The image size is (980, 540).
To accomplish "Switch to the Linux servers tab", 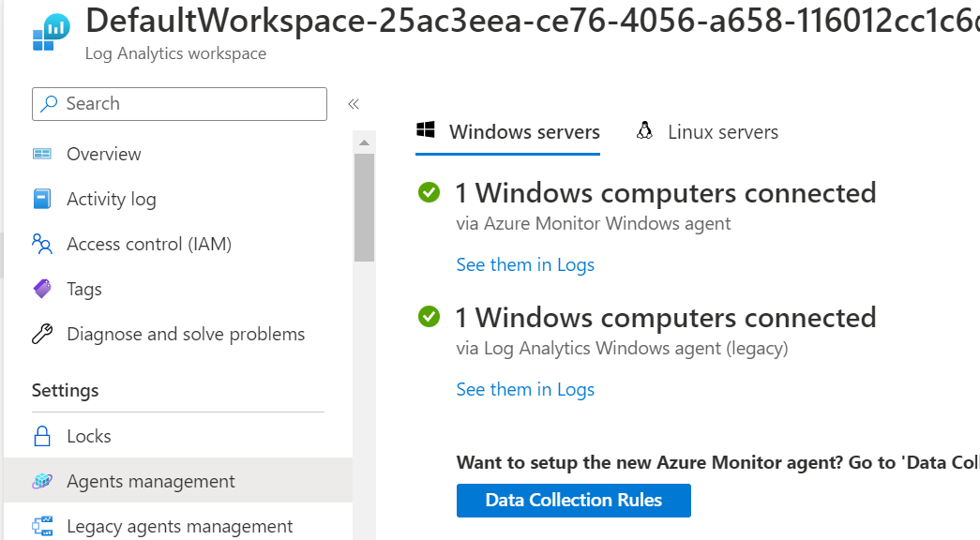I will click(707, 132).
